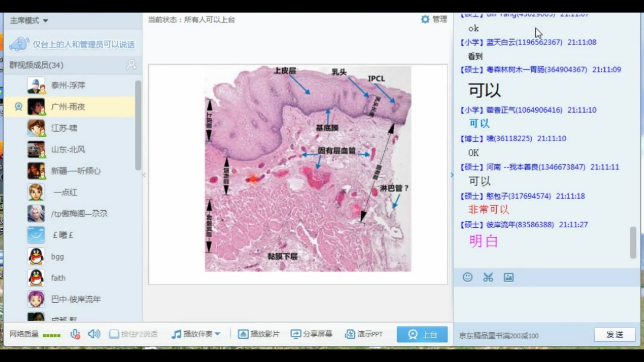Toggle the 按住F2说话 checkbox
The height and width of the screenshot is (362, 644).
click(x=114, y=334)
